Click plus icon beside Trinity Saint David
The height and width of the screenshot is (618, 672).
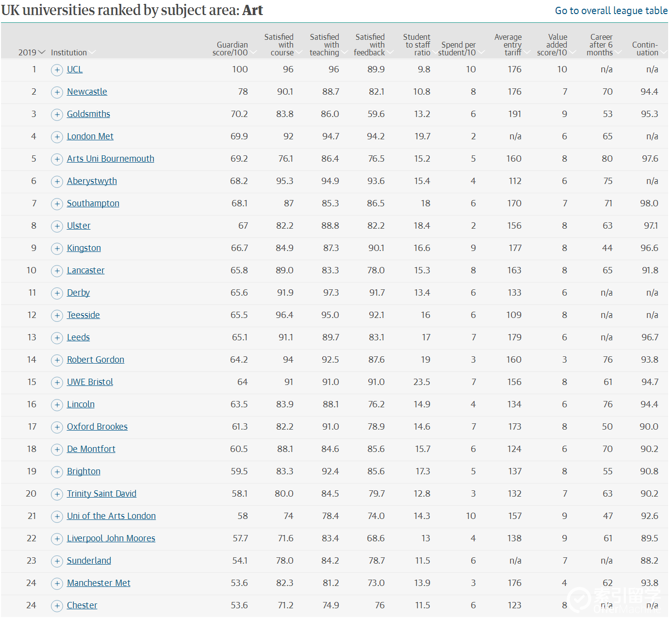click(x=57, y=494)
